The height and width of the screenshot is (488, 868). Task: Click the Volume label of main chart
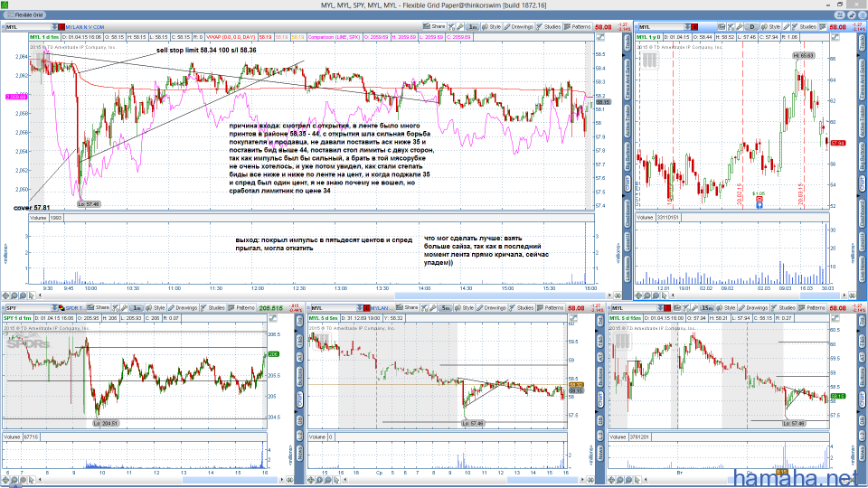[x=38, y=218]
